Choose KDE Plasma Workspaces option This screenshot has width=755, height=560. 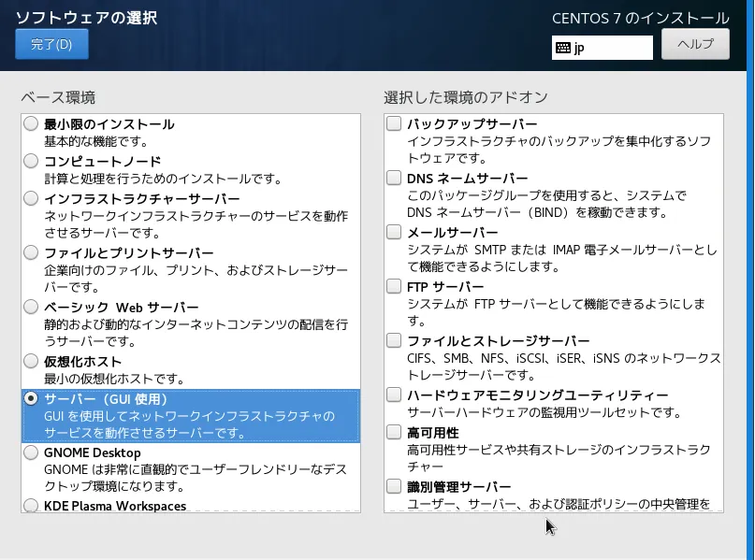point(31,506)
